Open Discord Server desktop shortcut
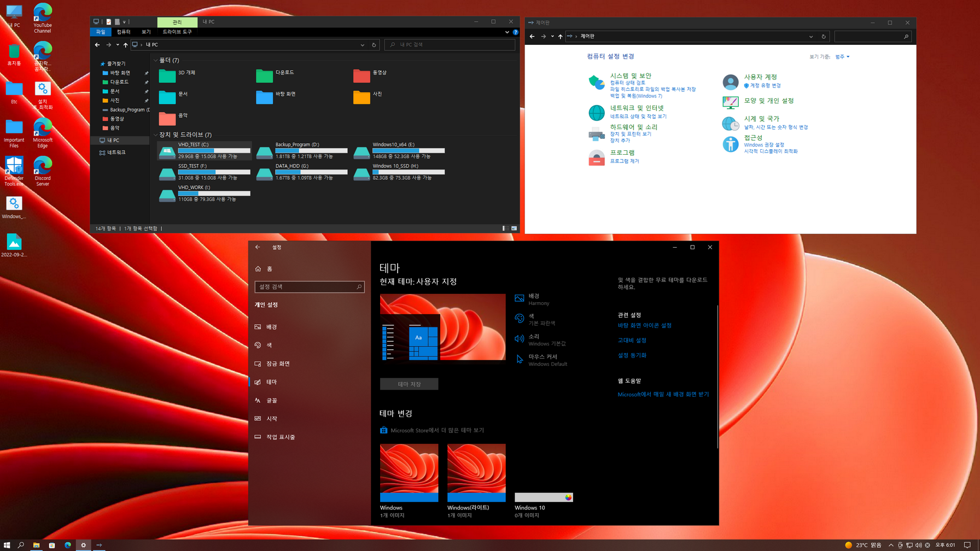Screen dimensions: 980x551 [43, 171]
